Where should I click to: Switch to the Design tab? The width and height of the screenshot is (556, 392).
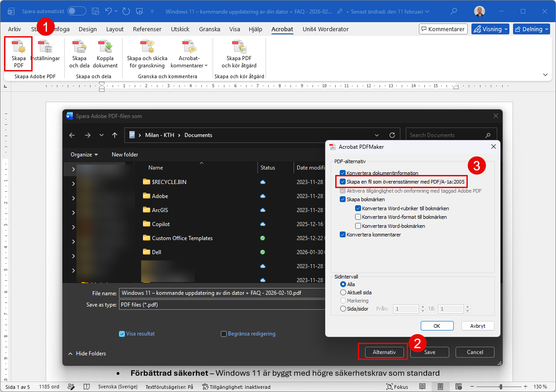(x=87, y=29)
